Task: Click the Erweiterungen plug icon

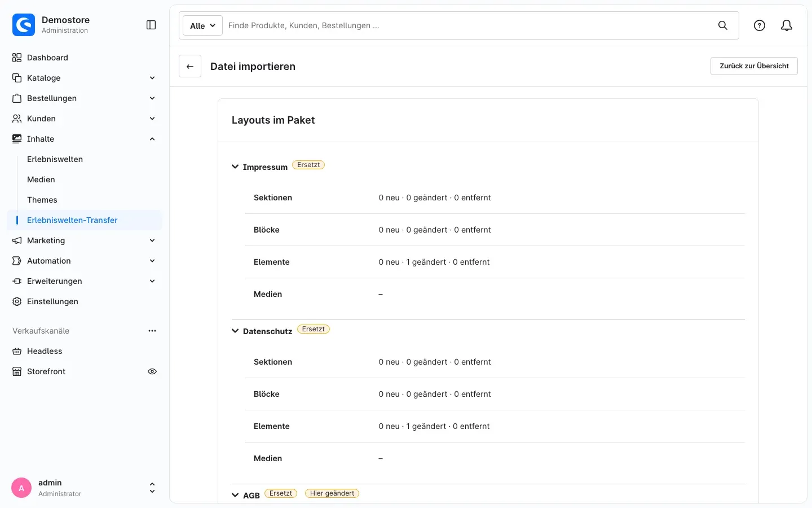Action: click(17, 281)
